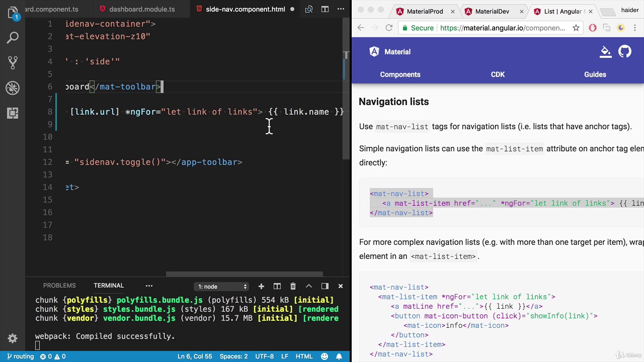Open notifications bell in status bar

point(340,356)
